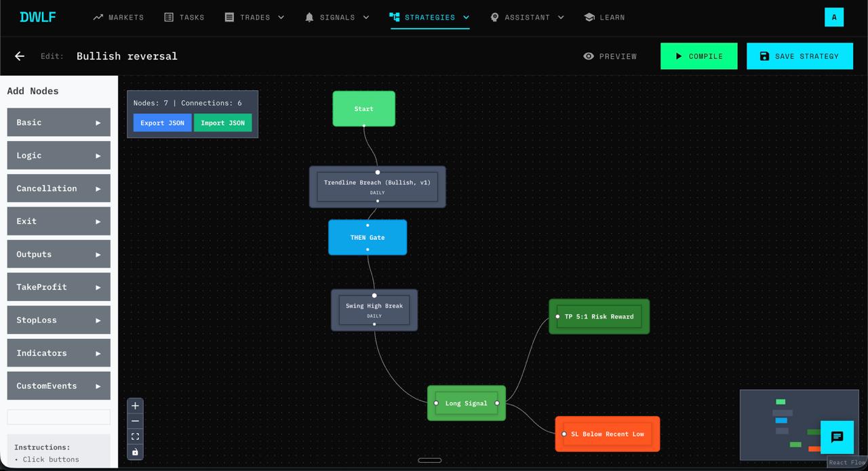Click the Preview eye icon
The image size is (868, 471).
pyautogui.click(x=589, y=56)
